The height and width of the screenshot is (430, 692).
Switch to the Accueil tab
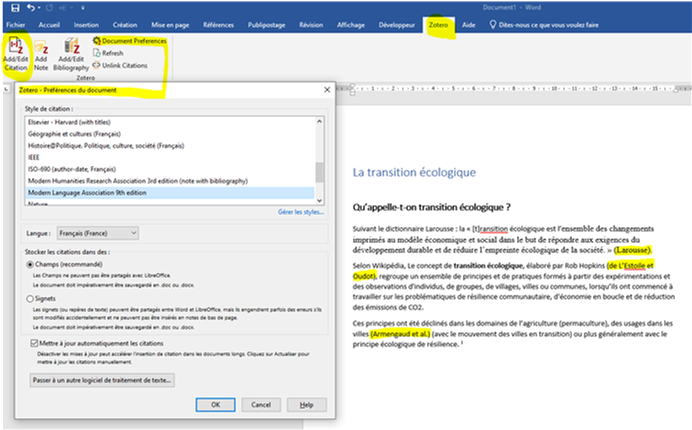[49, 25]
